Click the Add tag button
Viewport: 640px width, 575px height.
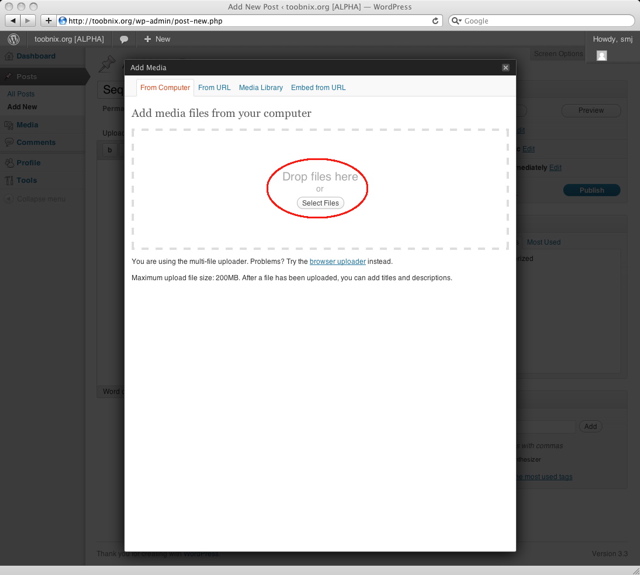[x=590, y=426]
